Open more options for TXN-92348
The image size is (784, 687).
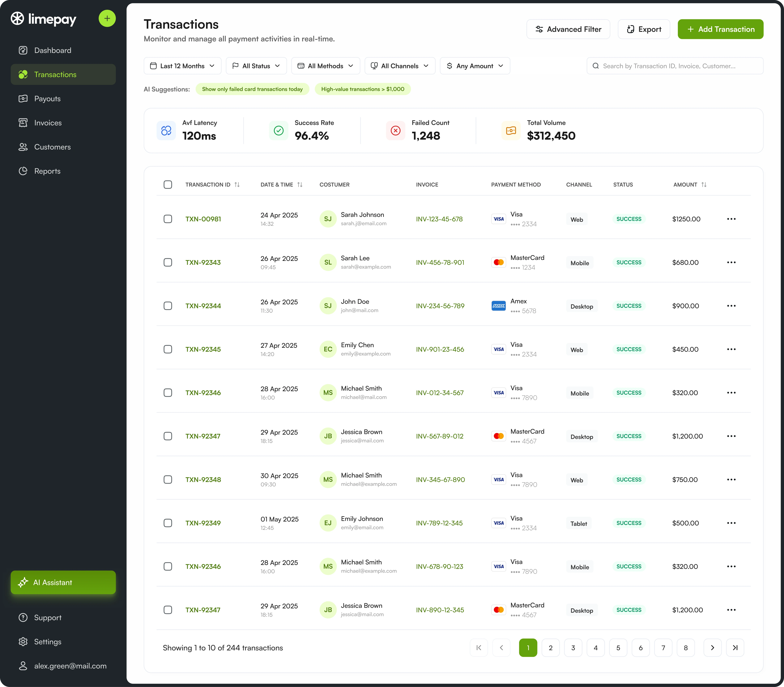coord(731,480)
